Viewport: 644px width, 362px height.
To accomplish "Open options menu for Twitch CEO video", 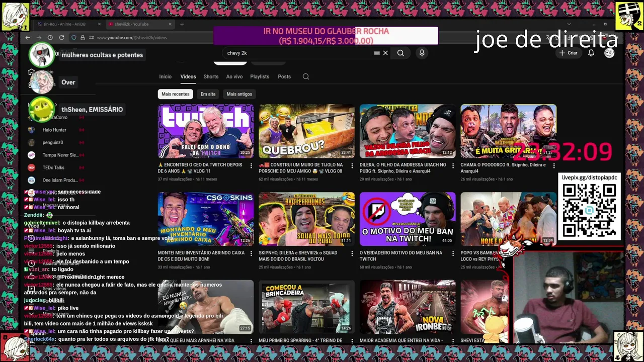I will point(251,165).
